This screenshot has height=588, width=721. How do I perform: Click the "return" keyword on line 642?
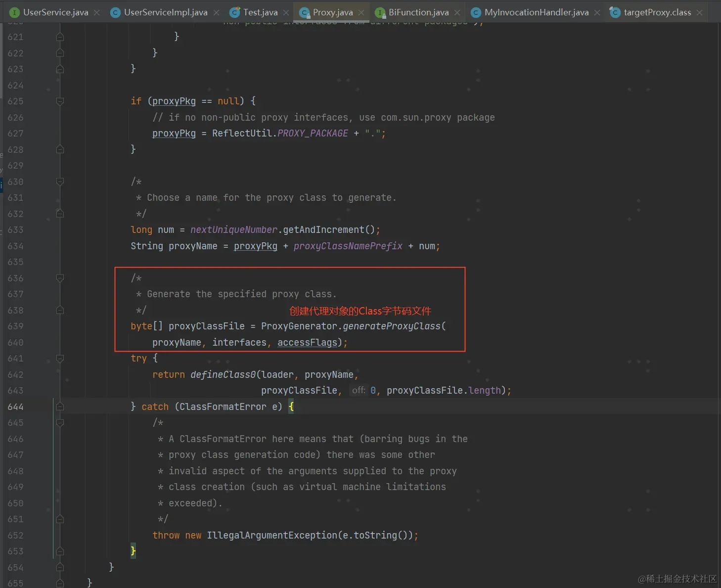[169, 375]
